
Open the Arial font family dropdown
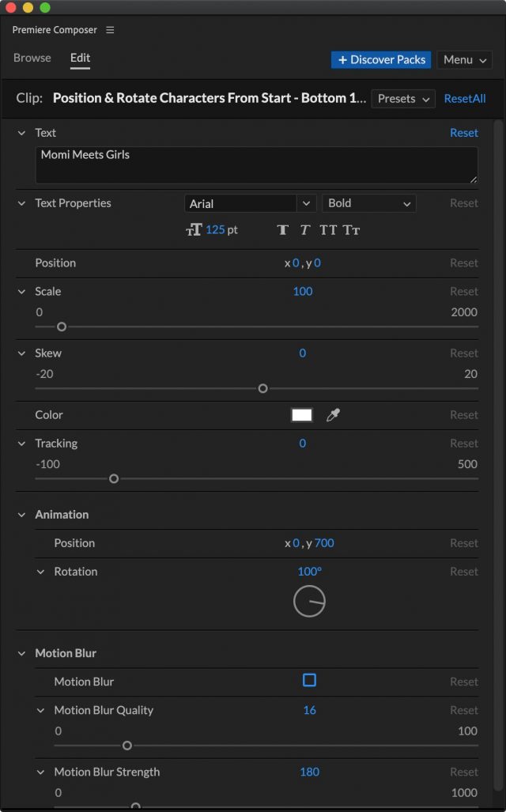click(250, 203)
